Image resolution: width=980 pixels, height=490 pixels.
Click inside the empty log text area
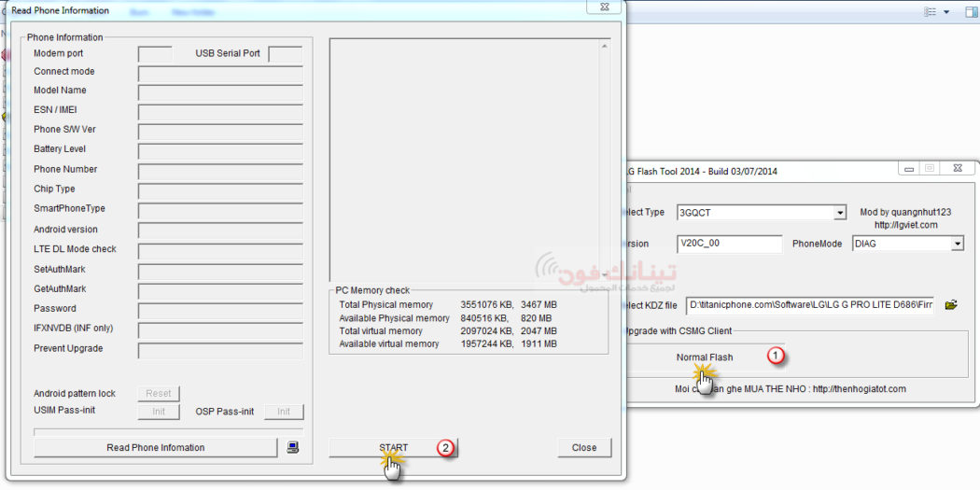pyautogui.click(x=464, y=160)
